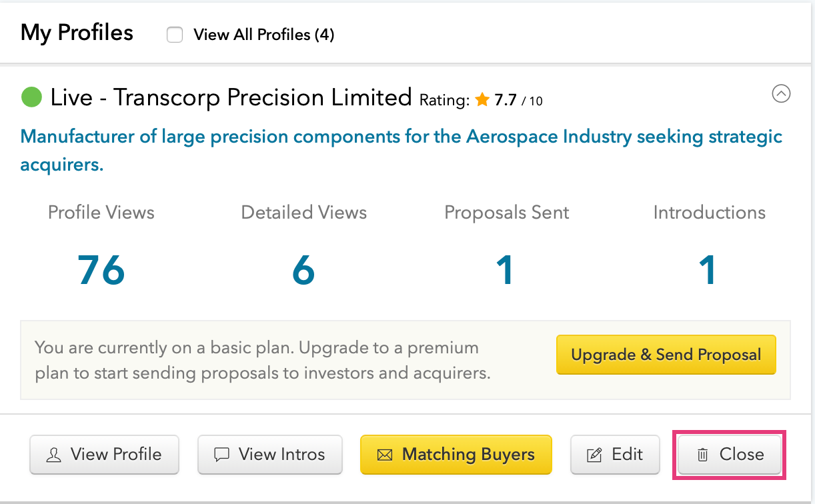The height and width of the screenshot is (504, 815).
Task: Click the speech bubble icon on View Intros
Action: click(x=221, y=455)
